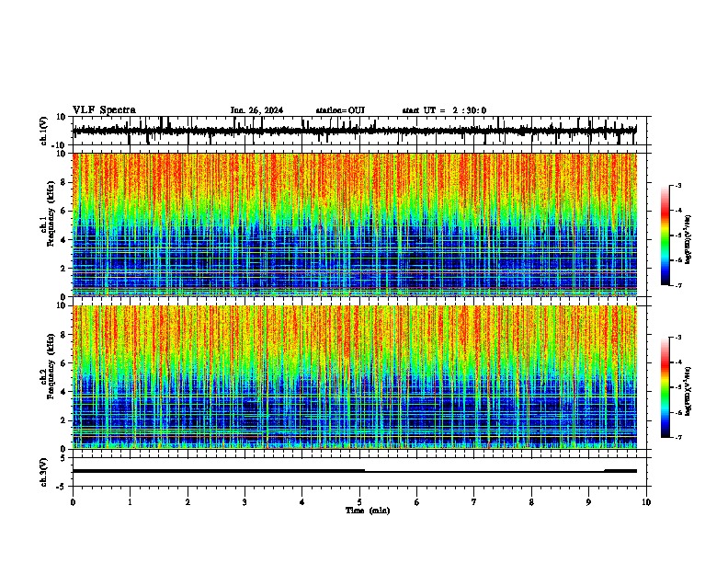The image size is (728, 563).
Task: Click the date text "Jan. 26, 2024"
Action: pyautogui.click(x=256, y=110)
